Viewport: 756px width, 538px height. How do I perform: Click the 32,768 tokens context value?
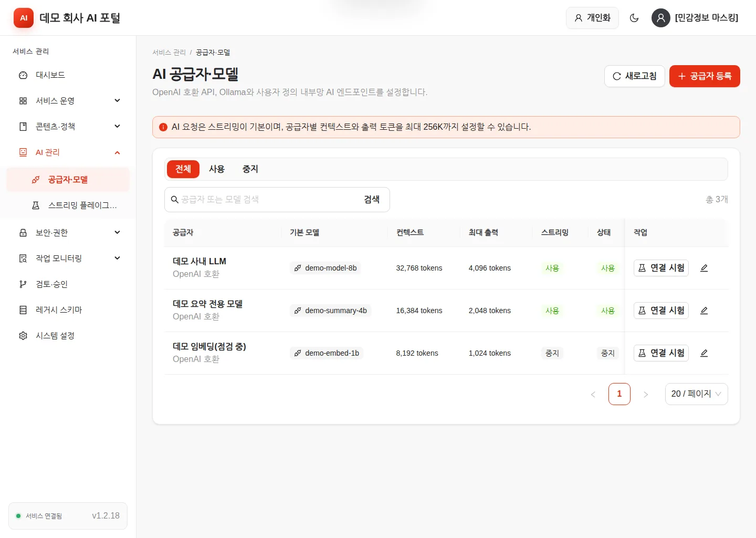pos(419,268)
